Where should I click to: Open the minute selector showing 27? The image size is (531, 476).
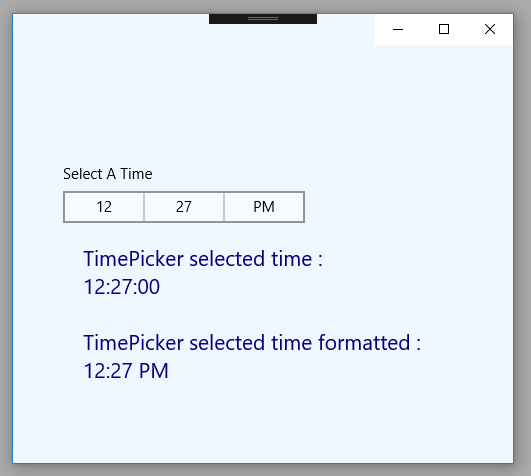(x=184, y=207)
